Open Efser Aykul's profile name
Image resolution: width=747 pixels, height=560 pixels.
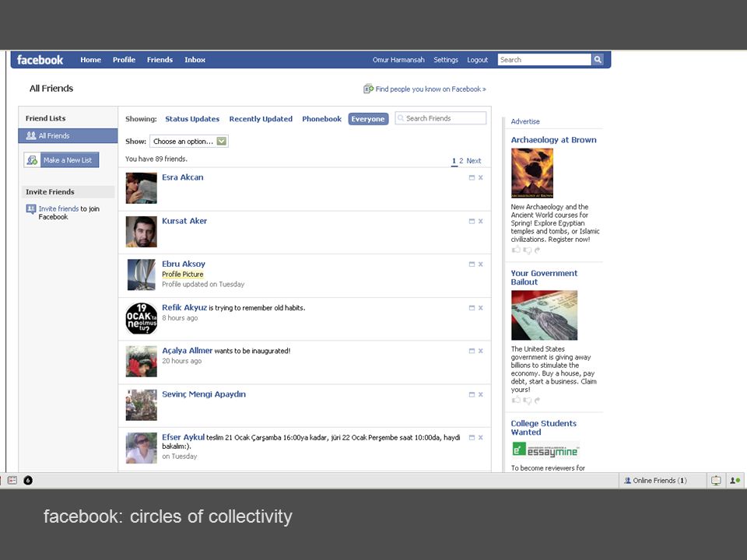[183, 437]
